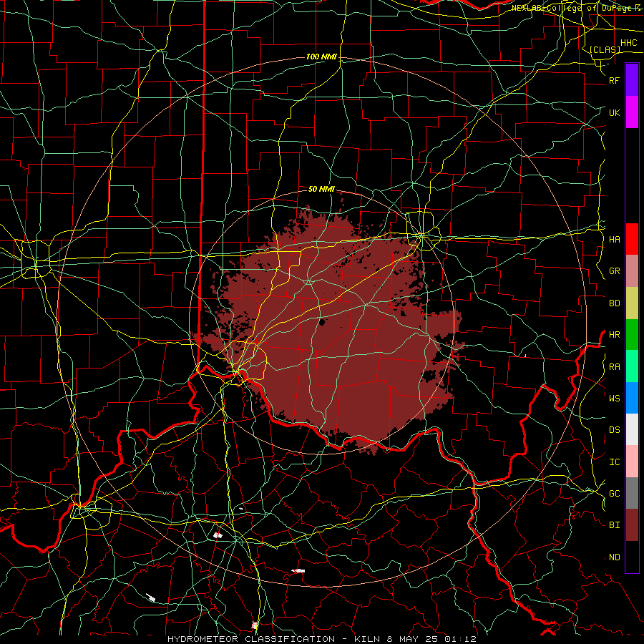Click the RF purple legend swatch
644x644 pixels.
pyautogui.click(x=632, y=80)
